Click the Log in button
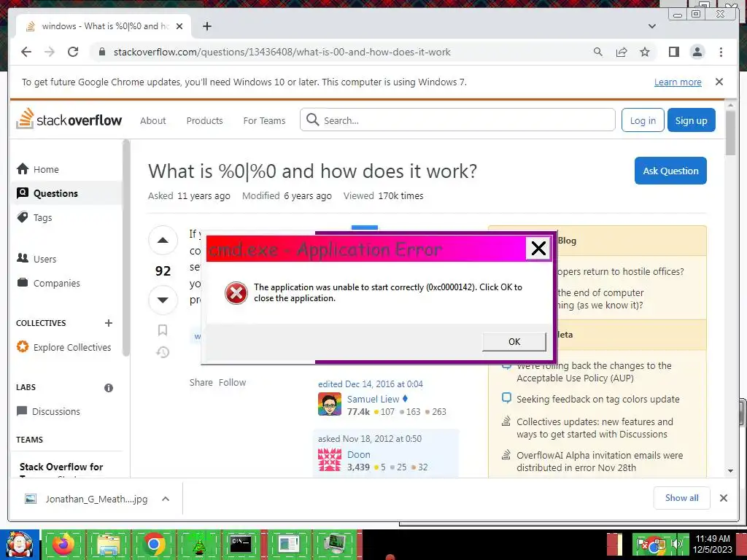This screenshot has height=560, width=747. pyautogui.click(x=643, y=120)
